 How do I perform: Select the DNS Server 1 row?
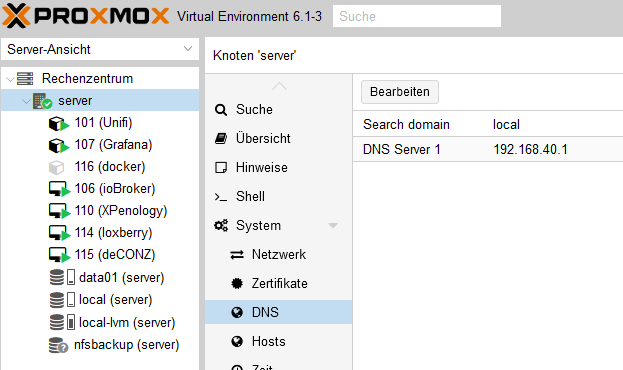point(488,149)
